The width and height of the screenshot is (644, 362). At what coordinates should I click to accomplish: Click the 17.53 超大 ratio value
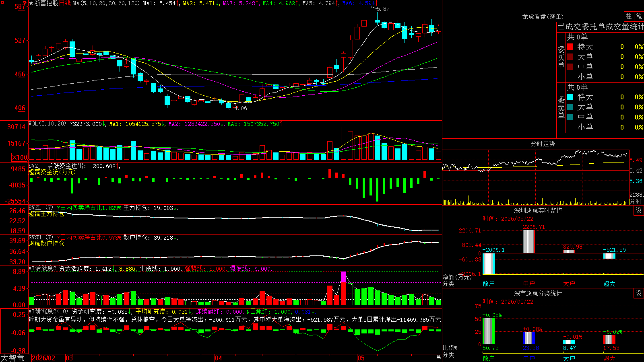click(x=611, y=348)
